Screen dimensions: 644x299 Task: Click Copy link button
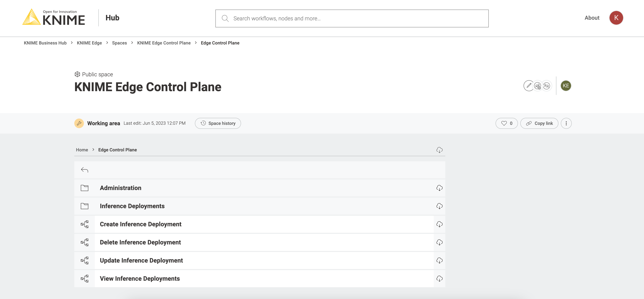539,123
